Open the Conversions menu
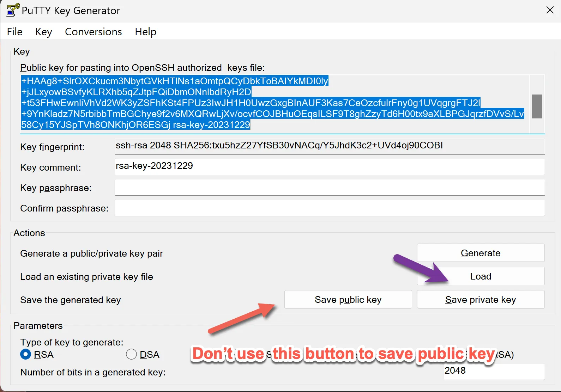 click(93, 32)
